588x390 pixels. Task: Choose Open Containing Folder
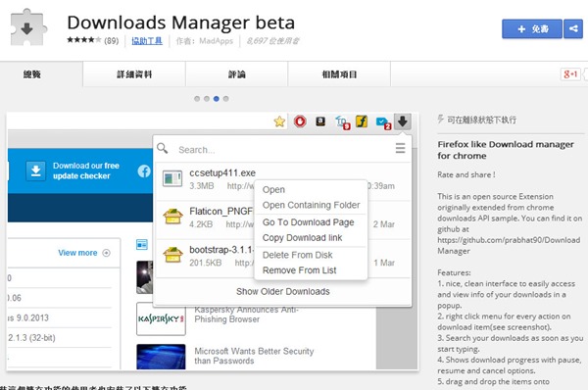click(x=311, y=205)
